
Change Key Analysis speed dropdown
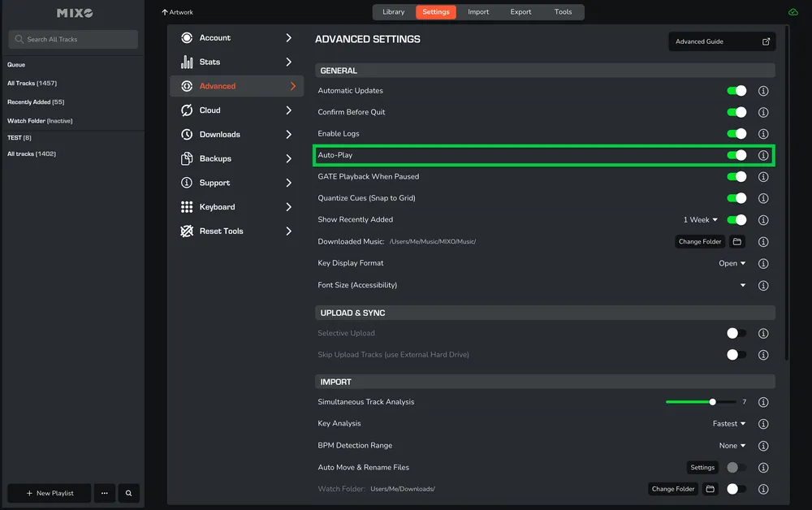point(728,424)
